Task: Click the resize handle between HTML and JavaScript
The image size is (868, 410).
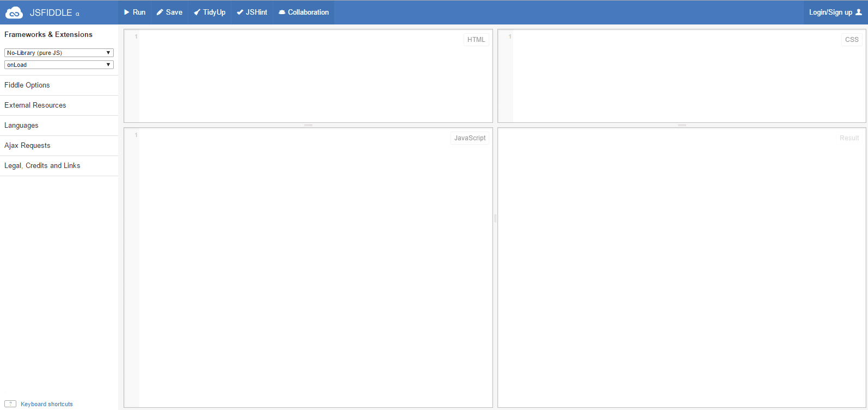Action: (x=308, y=125)
